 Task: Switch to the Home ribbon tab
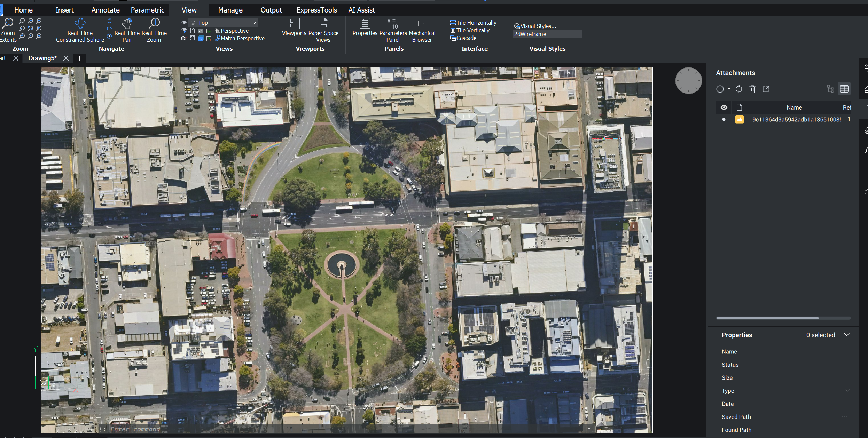tap(23, 10)
